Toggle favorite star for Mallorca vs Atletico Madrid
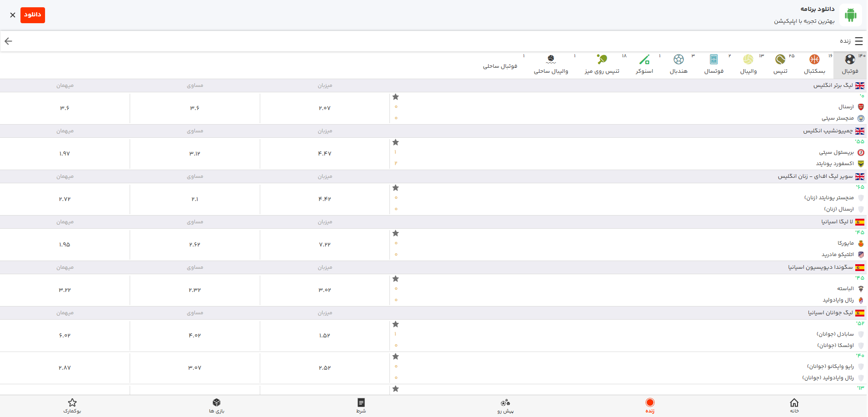868x417 pixels. click(x=396, y=233)
